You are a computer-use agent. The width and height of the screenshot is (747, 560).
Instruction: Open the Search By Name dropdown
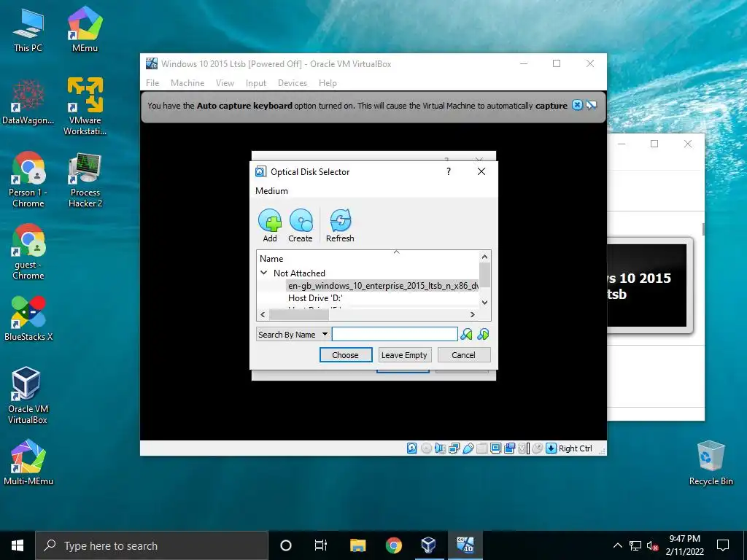(293, 334)
